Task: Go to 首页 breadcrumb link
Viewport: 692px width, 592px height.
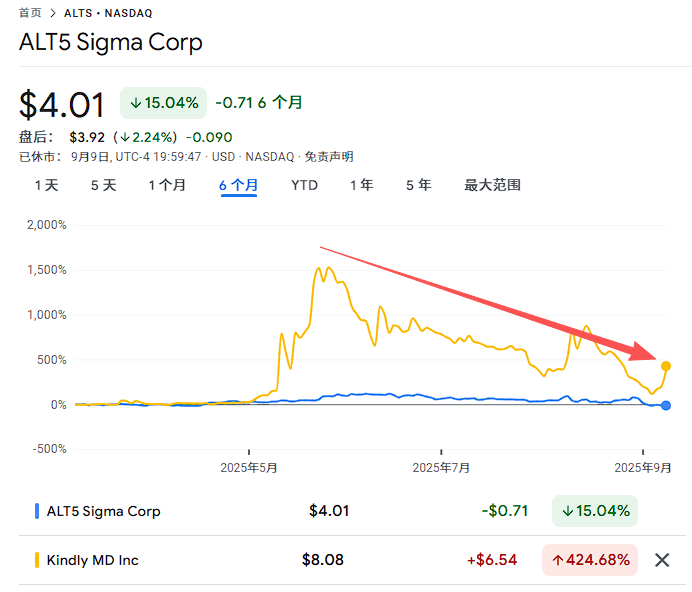Action: (x=30, y=13)
